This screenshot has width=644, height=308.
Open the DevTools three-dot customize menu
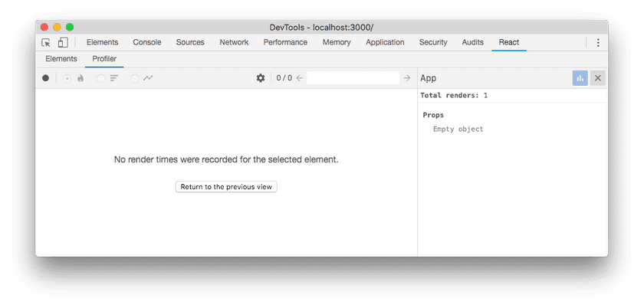(x=598, y=43)
